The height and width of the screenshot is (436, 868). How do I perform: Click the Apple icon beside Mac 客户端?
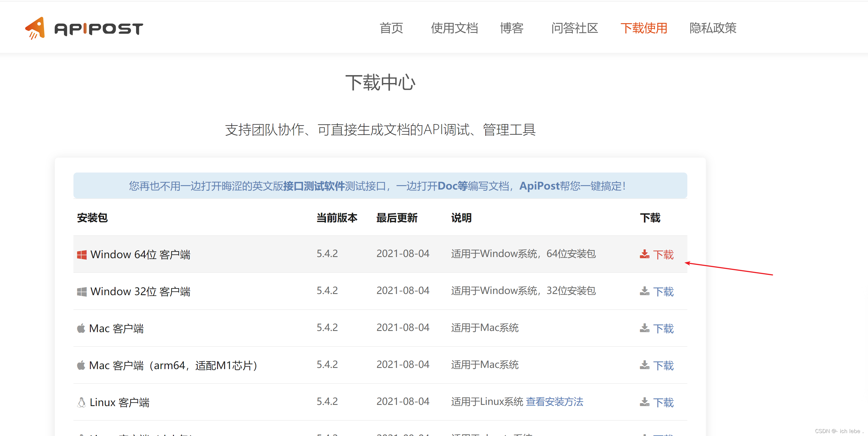81,328
